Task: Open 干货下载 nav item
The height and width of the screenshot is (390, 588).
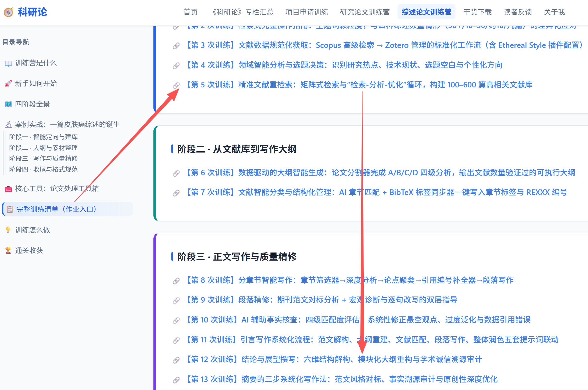Action: click(x=477, y=12)
